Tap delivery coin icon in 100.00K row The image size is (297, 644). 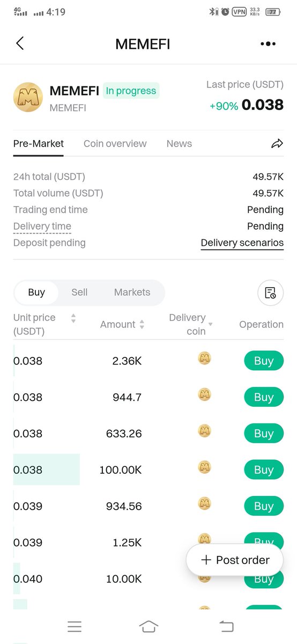[204, 467]
